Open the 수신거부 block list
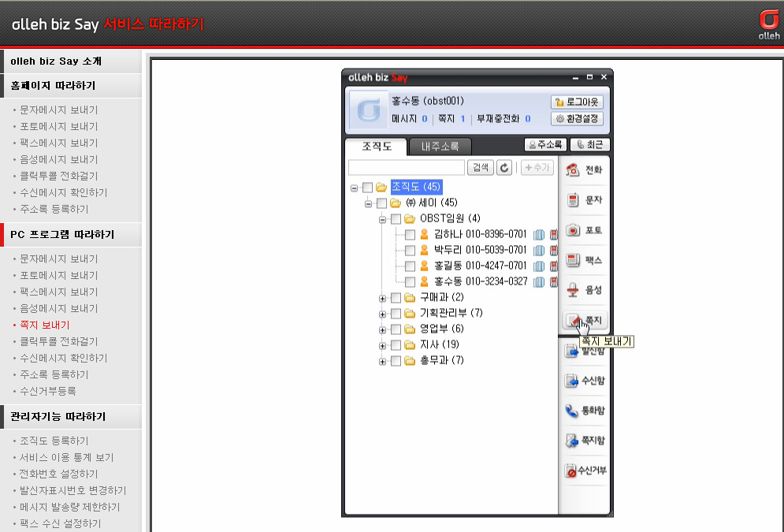Viewport: 784px width, 532px height. 584,471
